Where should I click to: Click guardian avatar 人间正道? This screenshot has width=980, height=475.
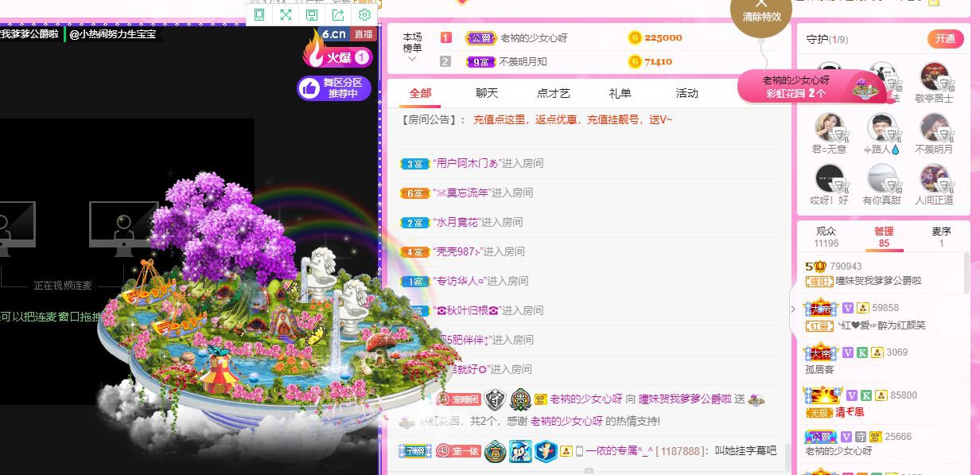click(934, 178)
